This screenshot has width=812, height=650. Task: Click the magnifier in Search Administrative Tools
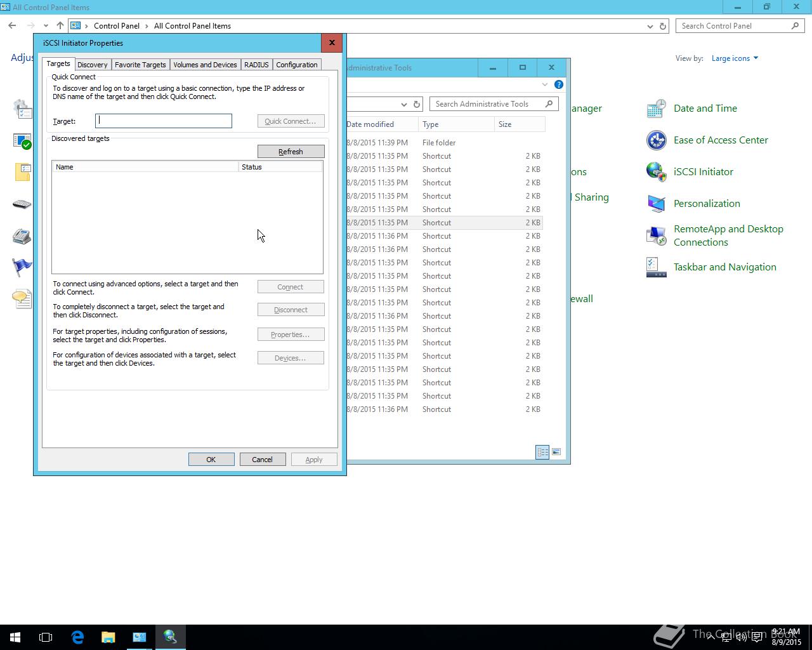(549, 104)
